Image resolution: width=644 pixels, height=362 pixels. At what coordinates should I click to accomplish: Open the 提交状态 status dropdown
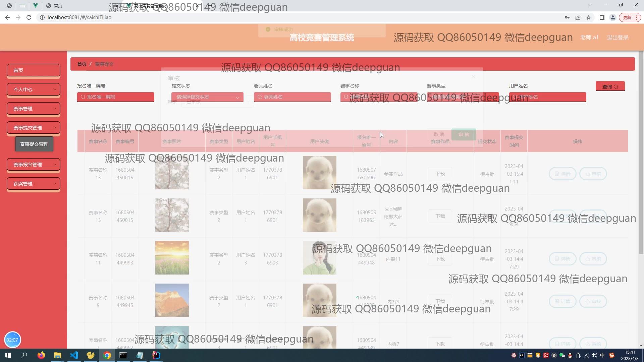(x=207, y=97)
